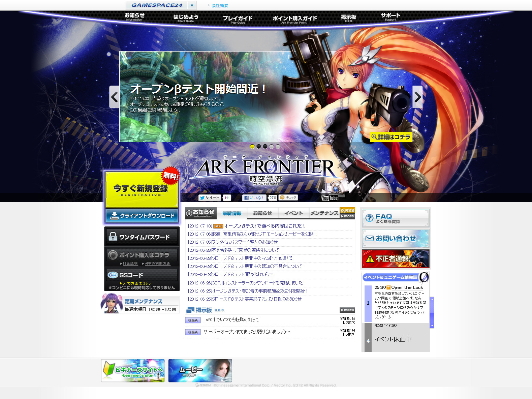This screenshot has width=532, height=399.
Task: Open the Open the Lock event title
Action: tap(407, 287)
